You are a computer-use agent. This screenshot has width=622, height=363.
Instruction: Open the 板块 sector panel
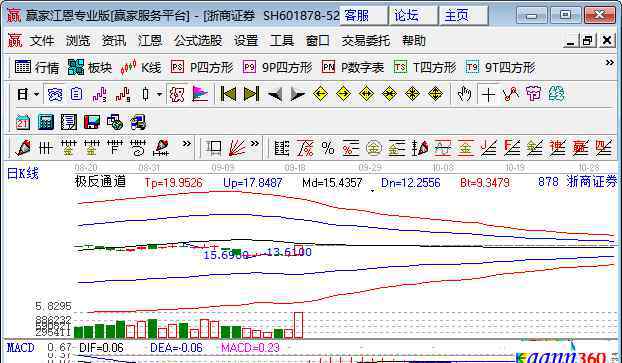(90, 67)
